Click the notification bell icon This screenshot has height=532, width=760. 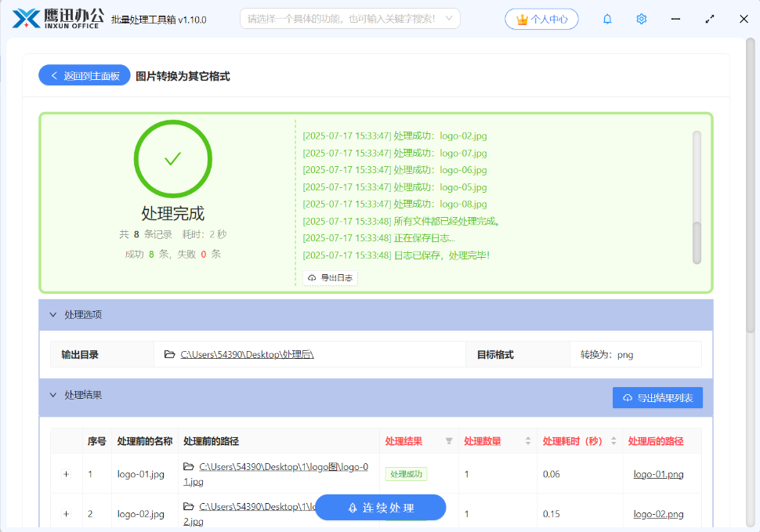click(x=607, y=19)
